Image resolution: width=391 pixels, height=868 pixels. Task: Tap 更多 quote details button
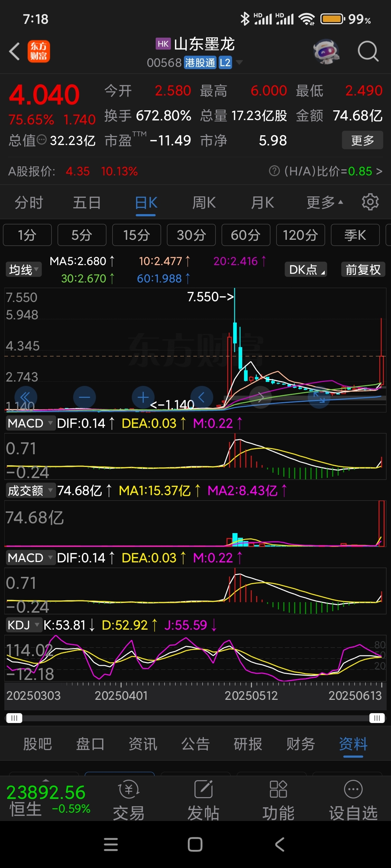[362, 140]
